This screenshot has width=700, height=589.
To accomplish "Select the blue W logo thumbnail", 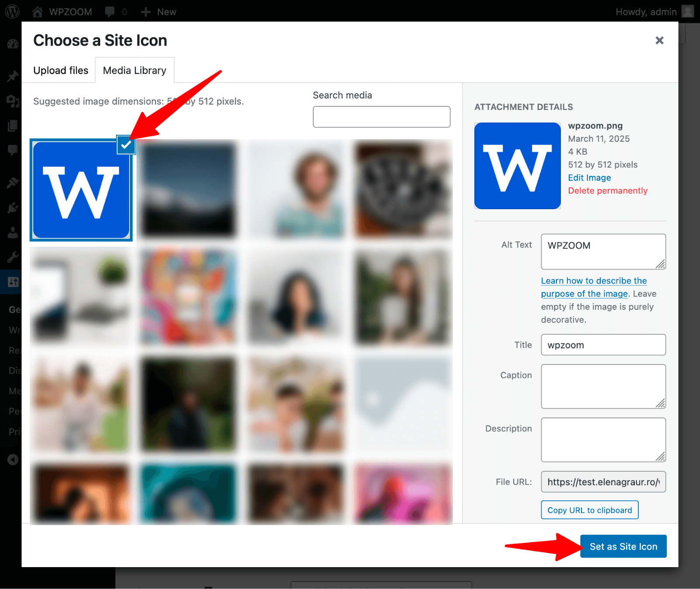I will [81, 190].
